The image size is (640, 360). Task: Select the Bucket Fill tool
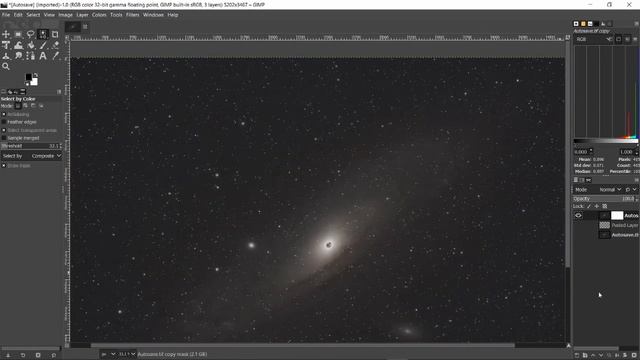[30, 45]
